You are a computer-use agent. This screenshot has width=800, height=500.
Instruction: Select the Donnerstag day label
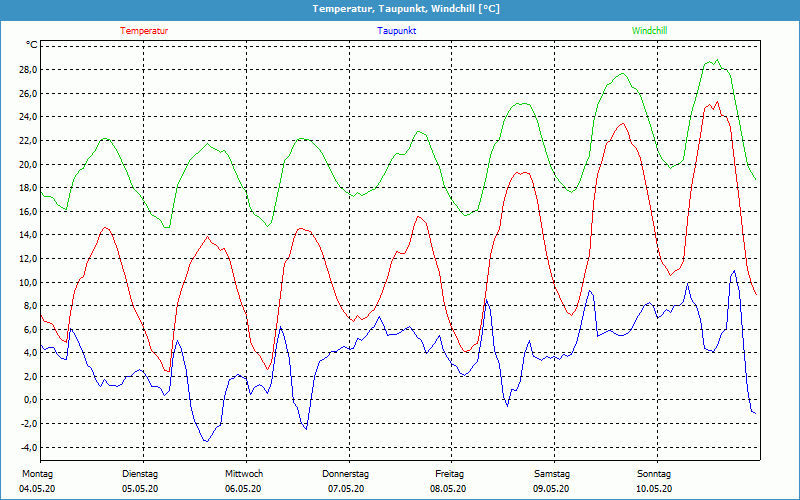pos(345,474)
